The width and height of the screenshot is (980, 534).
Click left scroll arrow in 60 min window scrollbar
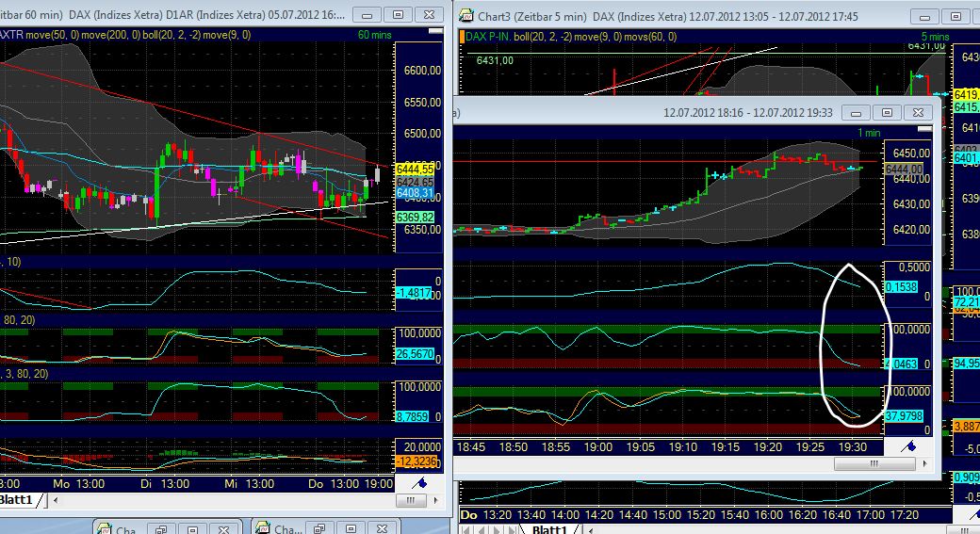[x=56, y=500]
